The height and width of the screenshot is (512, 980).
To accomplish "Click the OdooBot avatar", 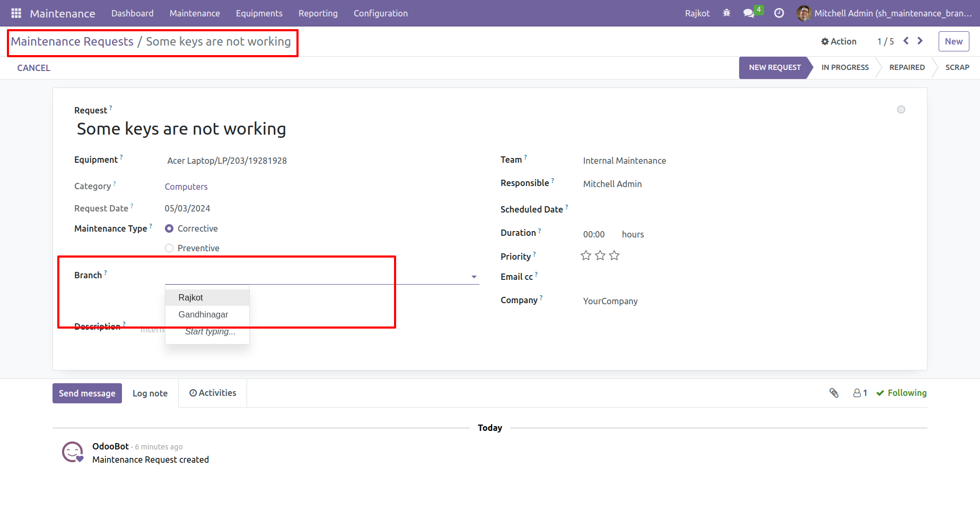I will tap(73, 452).
